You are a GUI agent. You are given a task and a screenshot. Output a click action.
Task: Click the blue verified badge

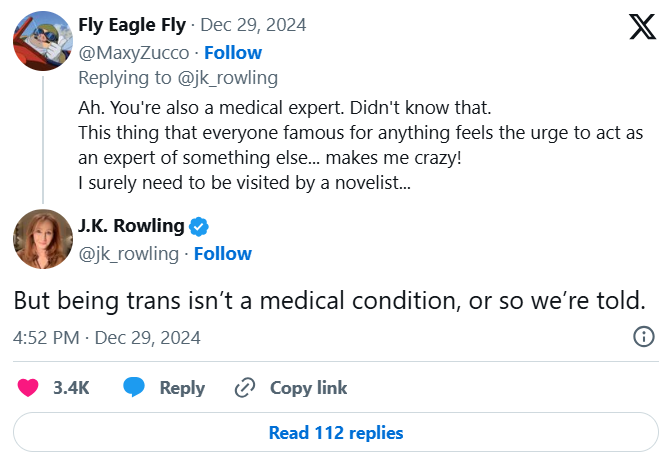(199, 225)
